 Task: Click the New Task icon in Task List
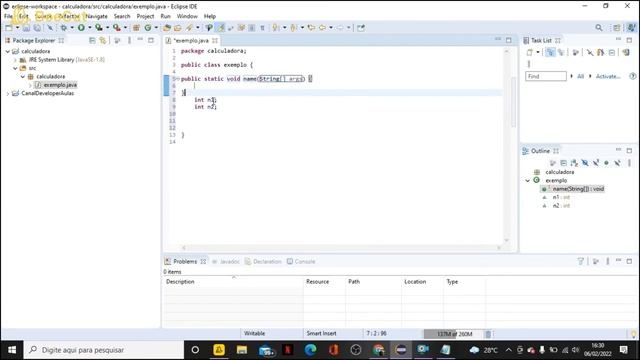tap(530, 52)
